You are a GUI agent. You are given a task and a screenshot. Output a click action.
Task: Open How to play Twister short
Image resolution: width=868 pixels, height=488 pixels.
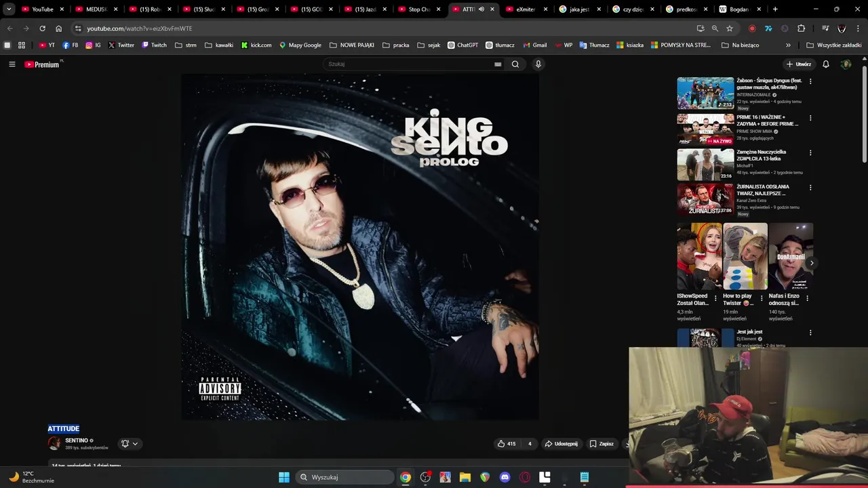745,256
